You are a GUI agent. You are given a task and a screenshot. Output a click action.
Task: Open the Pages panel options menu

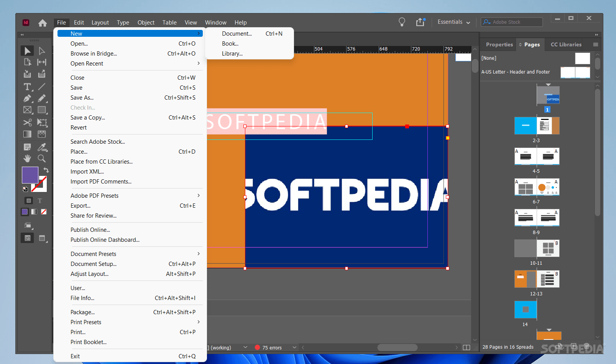(596, 45)
